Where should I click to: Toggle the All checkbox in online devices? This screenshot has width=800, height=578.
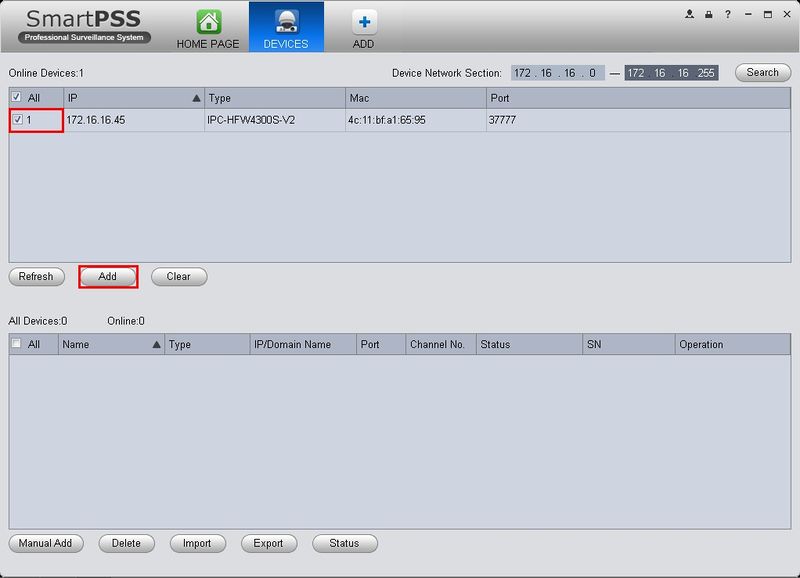(16, 96)
